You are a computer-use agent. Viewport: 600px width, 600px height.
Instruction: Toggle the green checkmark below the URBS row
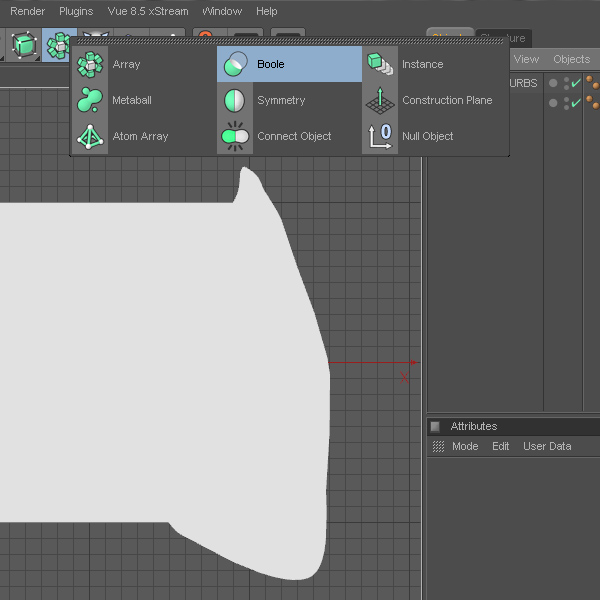[x=576, y=103]
